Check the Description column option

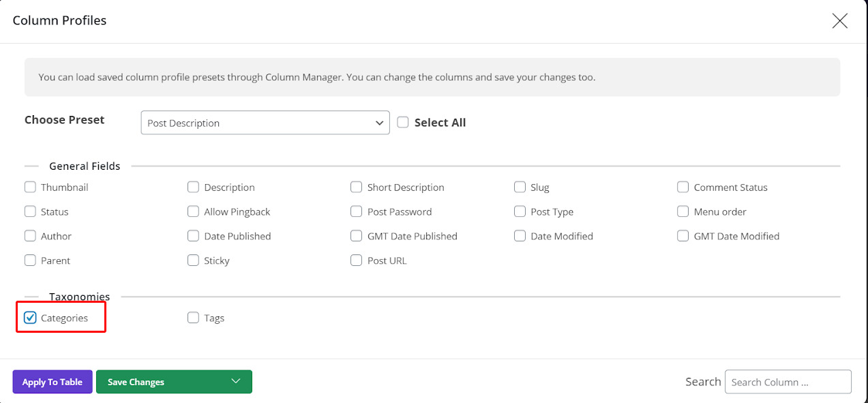193,187
